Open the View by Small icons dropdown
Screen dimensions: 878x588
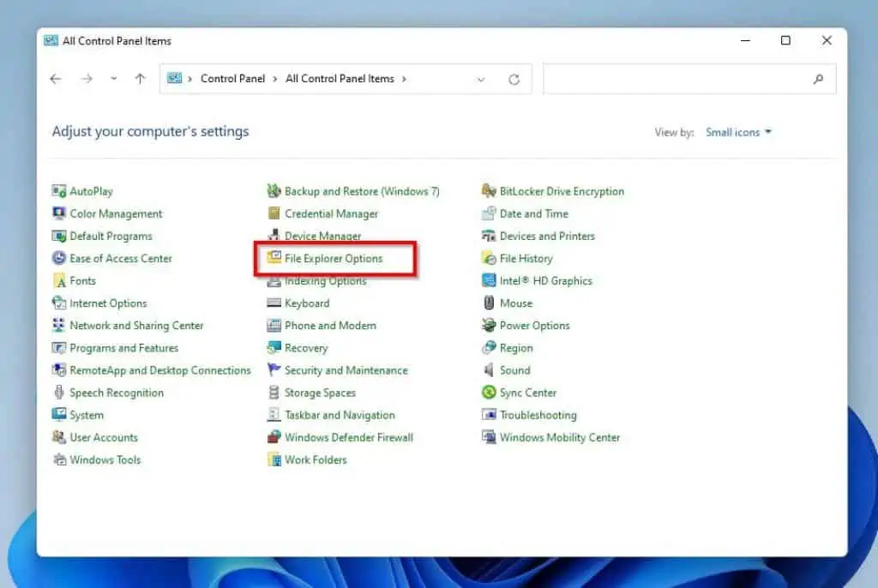[738, 133]
